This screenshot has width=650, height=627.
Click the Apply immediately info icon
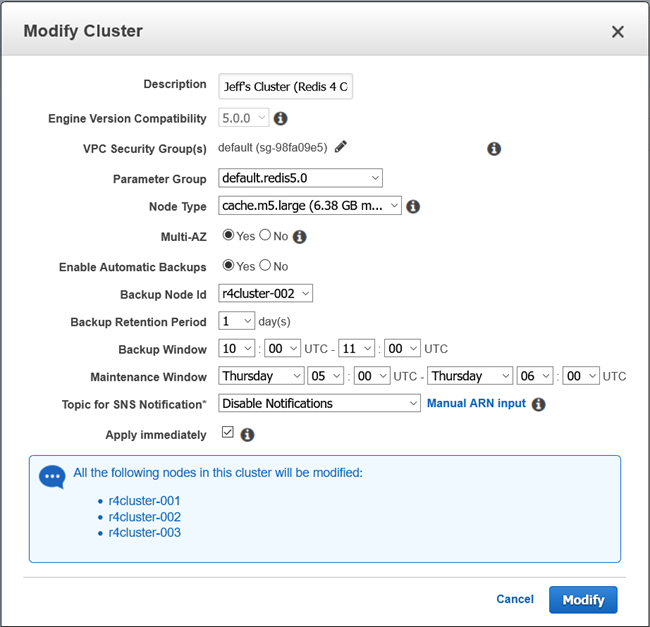[x=247, y=435]
